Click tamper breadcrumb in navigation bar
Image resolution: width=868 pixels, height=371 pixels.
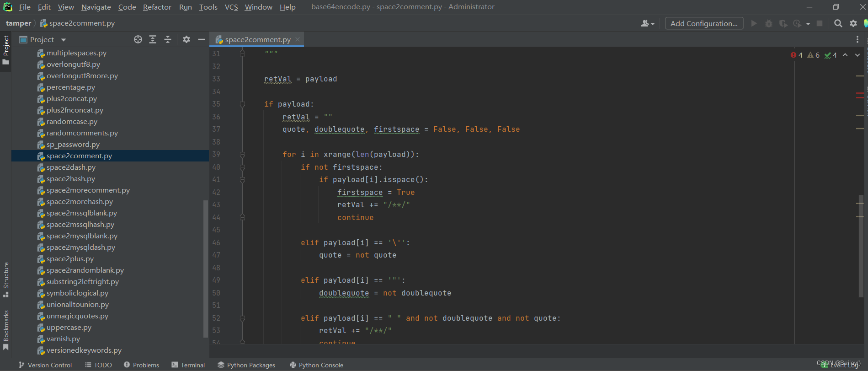coord(19,23)
